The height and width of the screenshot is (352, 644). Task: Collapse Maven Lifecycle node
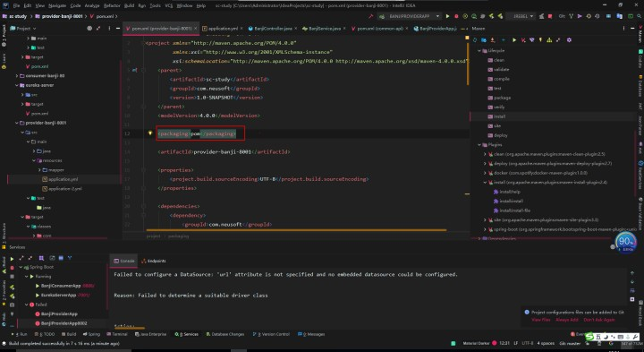[x=479, y=50]
